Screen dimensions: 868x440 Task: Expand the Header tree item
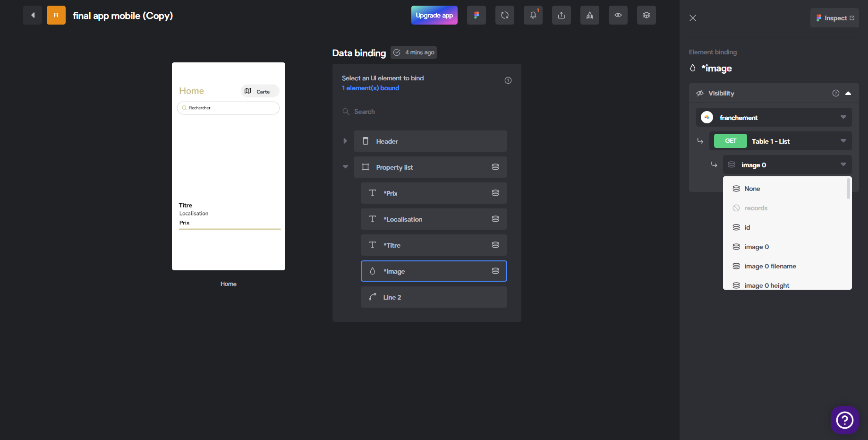tap(345, 141)
